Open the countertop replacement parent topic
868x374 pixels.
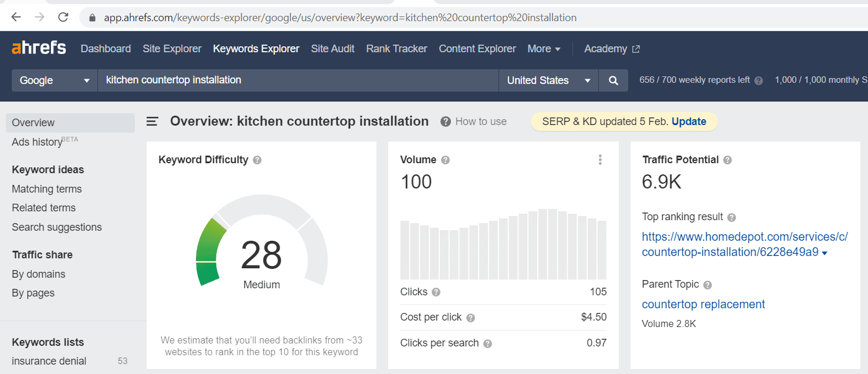[x=703, y=304]
